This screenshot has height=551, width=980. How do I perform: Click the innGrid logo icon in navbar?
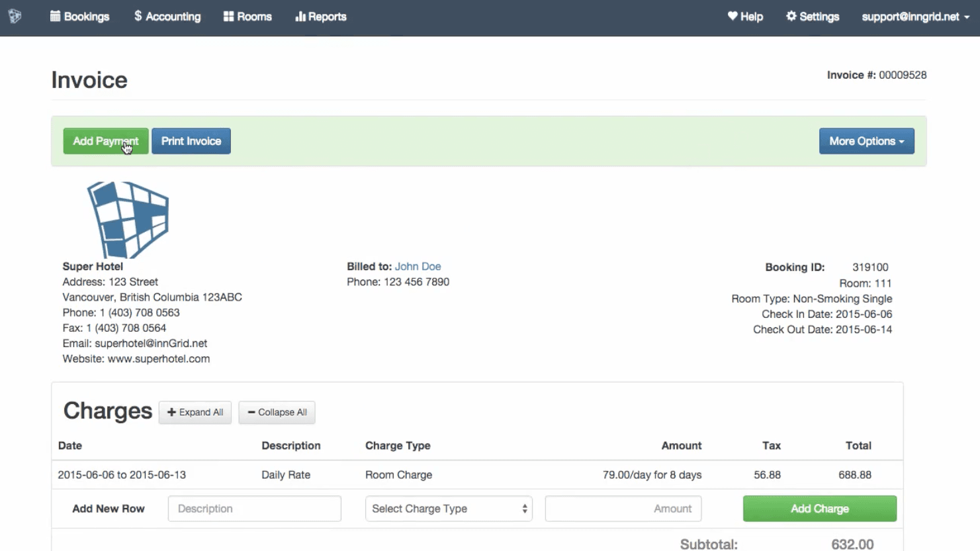point(15,17)
